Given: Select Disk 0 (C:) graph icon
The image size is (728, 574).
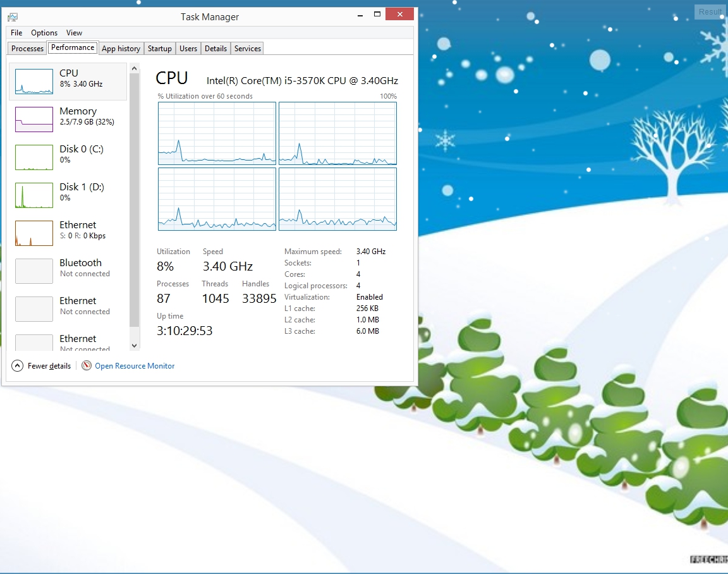Looking at the screenshot, I should (34, 157).
